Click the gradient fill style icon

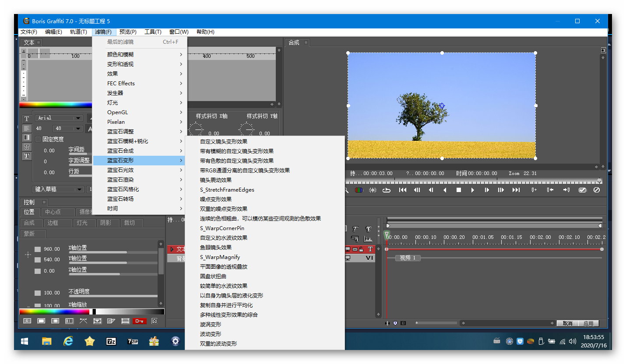pyautogui.click(x=27, y=137)
